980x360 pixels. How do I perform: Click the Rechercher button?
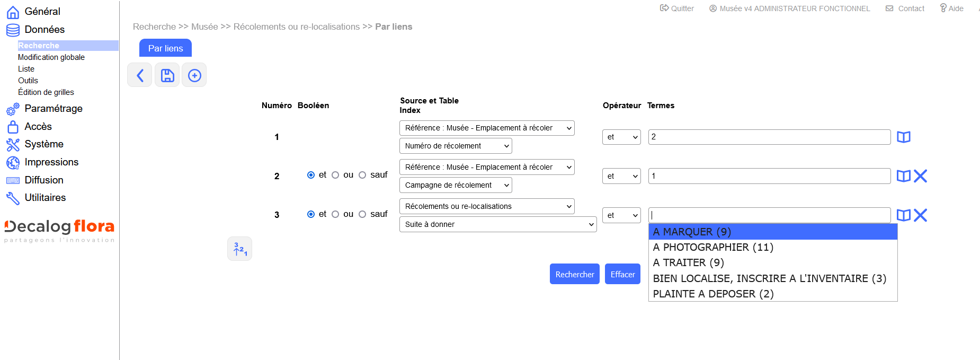pos(574,274)
